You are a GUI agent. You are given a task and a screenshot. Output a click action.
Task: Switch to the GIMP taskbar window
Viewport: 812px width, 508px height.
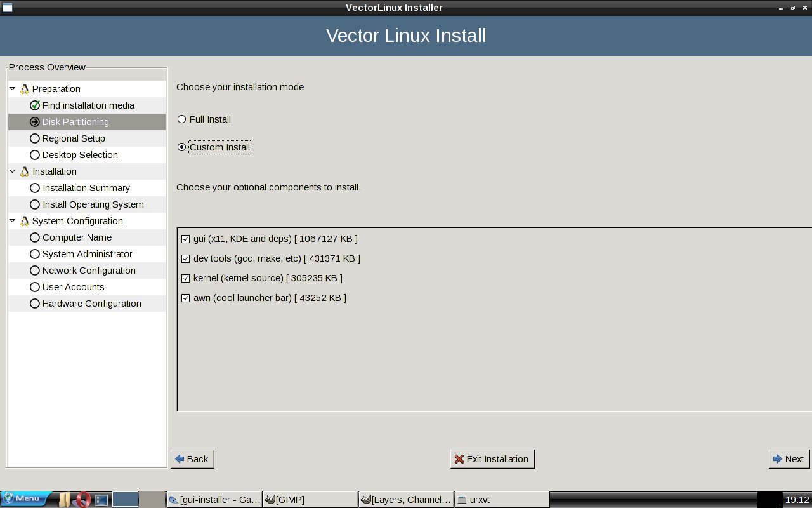(310, 500)
